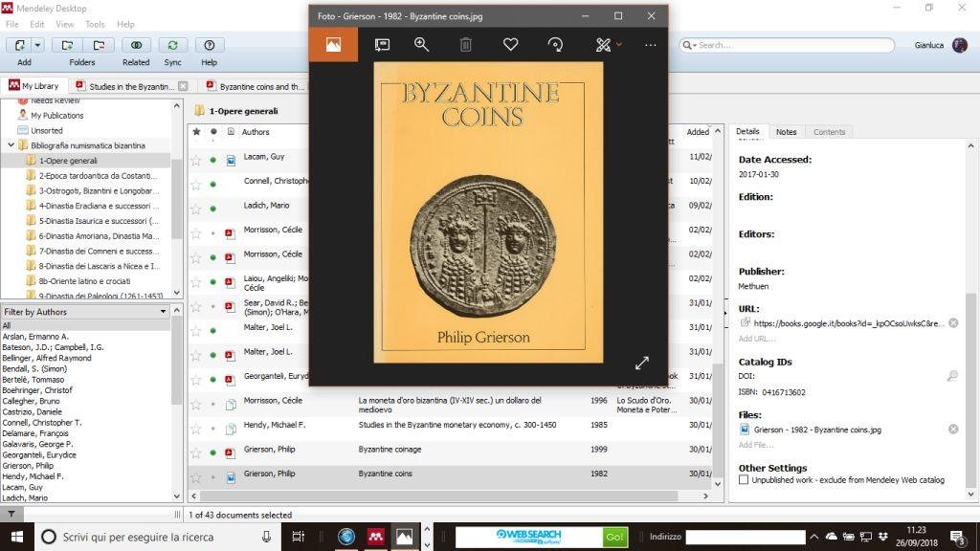This screenshot has width=980, height=551.
Task: Toggle favorite star for Byzantine coinage row
Action: [x=196, y=452]
